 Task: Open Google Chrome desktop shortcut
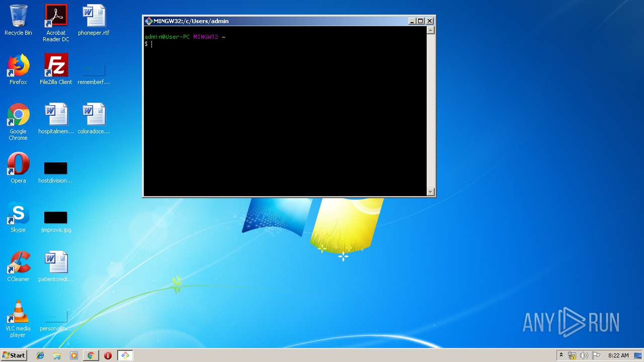click(18, 122)
